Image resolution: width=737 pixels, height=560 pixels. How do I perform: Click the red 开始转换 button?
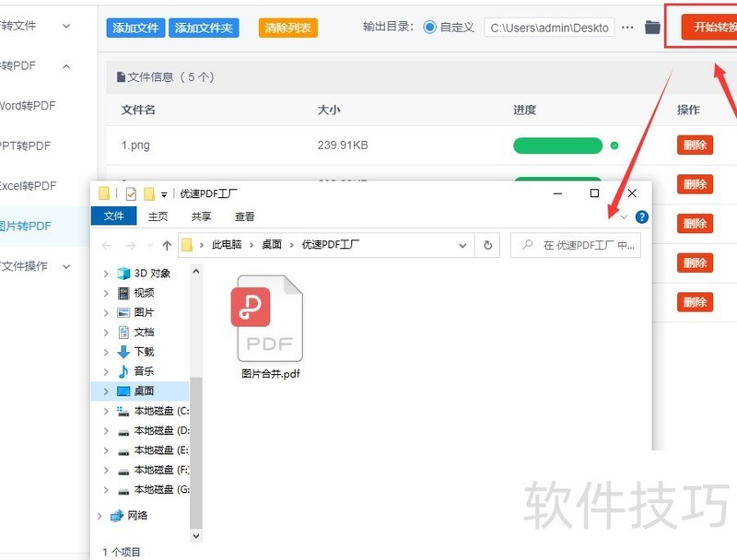[709, 27]
